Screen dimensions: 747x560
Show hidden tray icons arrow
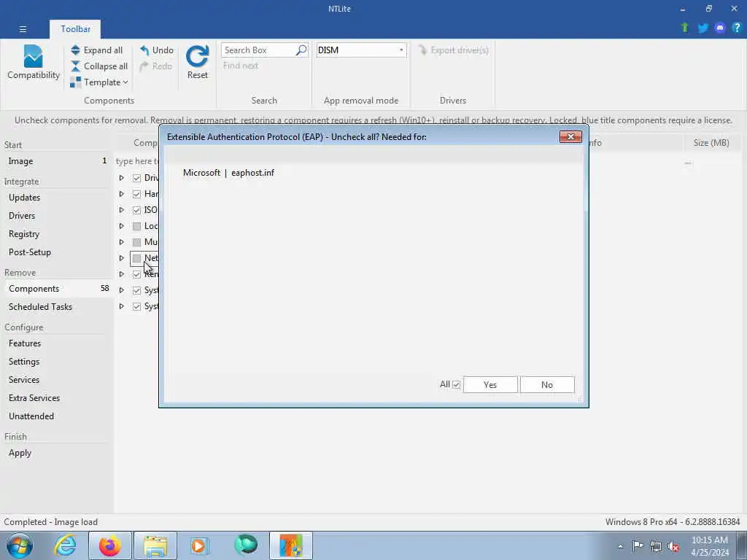[x=620, y=547]
